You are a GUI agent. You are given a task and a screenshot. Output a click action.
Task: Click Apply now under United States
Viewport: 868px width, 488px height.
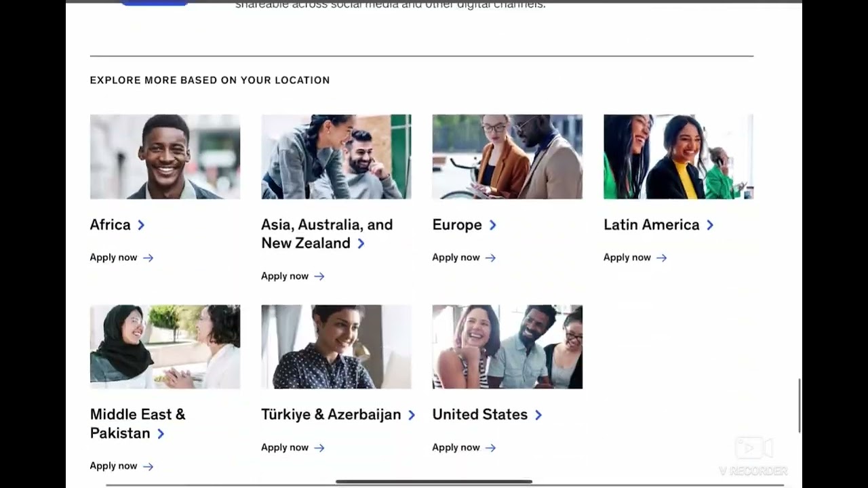pyautogui.click(x=456, y=447)
